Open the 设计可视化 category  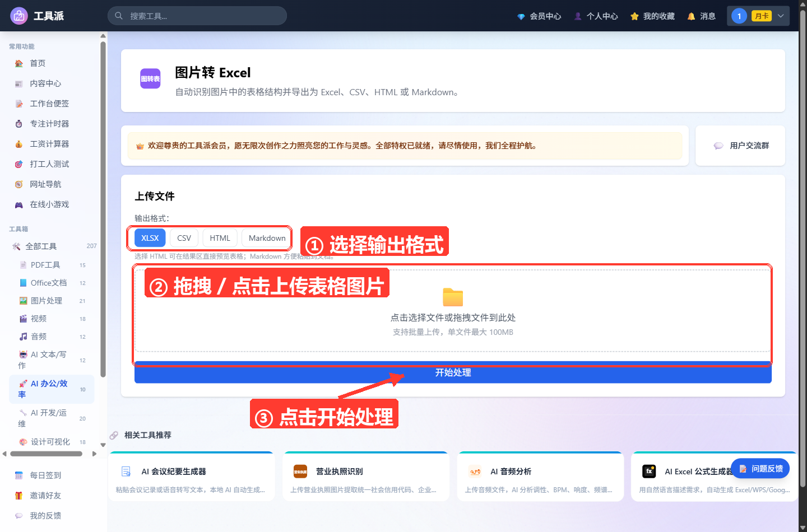pyautogui.click(x=52, y=442)
